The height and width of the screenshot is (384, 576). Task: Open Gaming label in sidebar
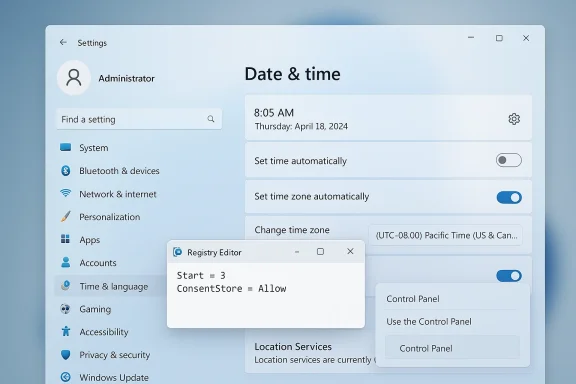(95, 309)
